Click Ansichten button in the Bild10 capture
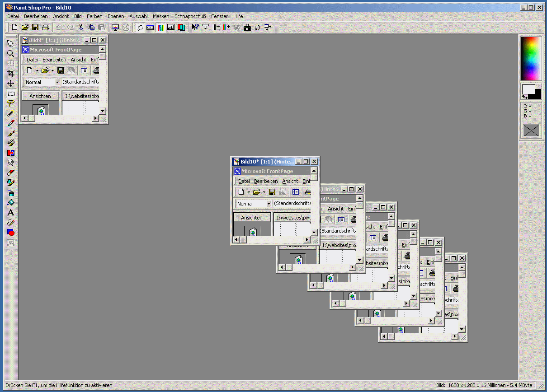The width and height of the screenshot is (547, 392). click(252, 218)
